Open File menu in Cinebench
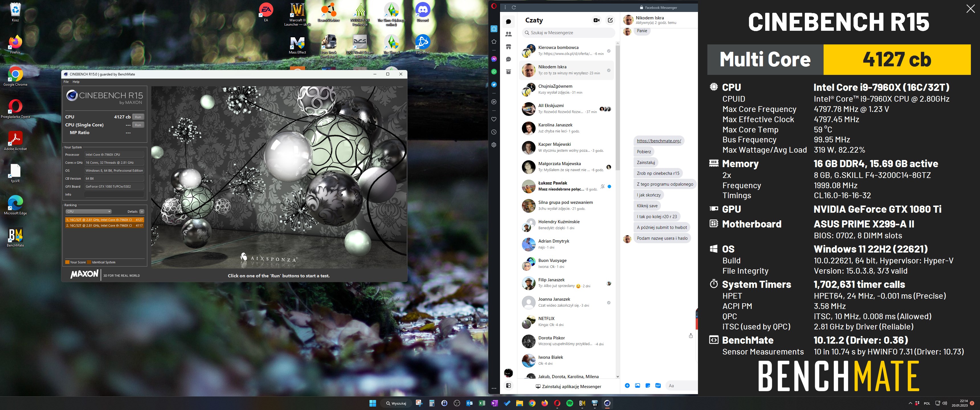 [66, 82]
